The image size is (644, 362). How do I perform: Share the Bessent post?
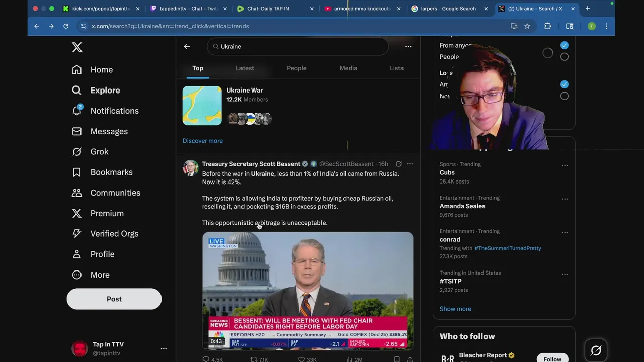(x=410, y=359)
